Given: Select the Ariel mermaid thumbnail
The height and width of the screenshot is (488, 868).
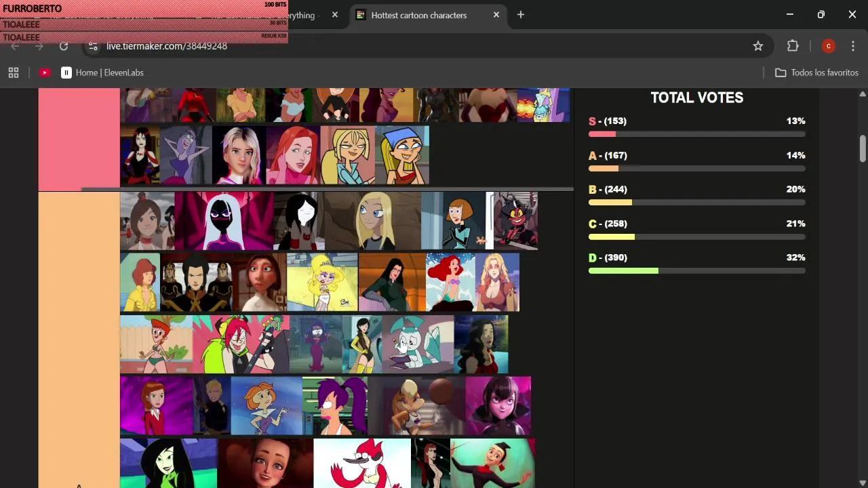Looking at the screenshot, I should point(450,282).
